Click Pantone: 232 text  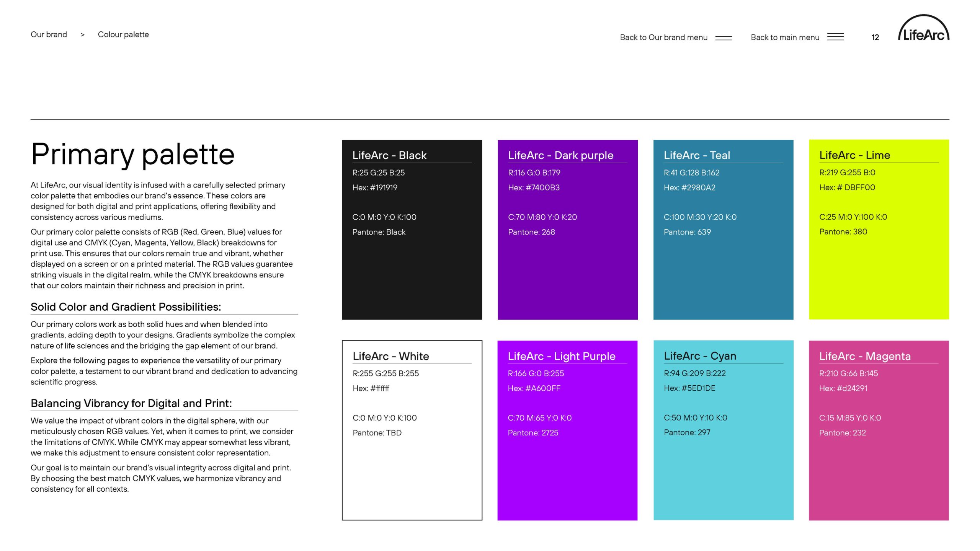pyautogui.click(x=843, y=433)
